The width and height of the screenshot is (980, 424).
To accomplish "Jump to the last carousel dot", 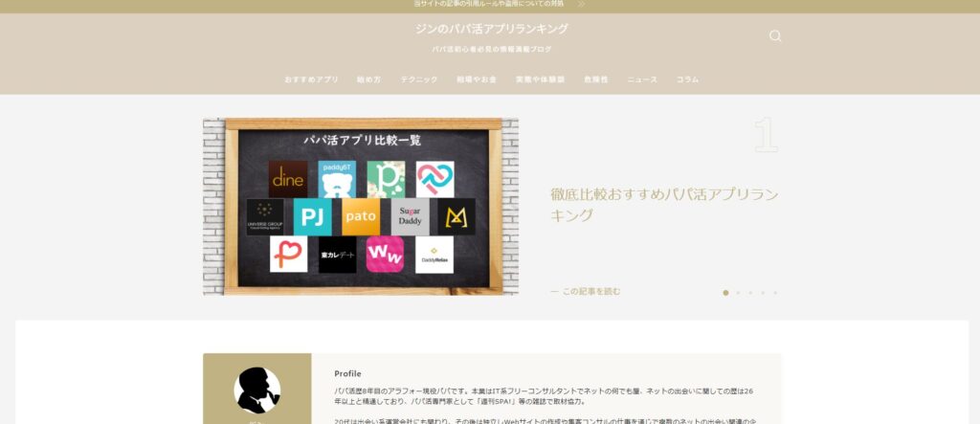I will (x=775, y=293).
